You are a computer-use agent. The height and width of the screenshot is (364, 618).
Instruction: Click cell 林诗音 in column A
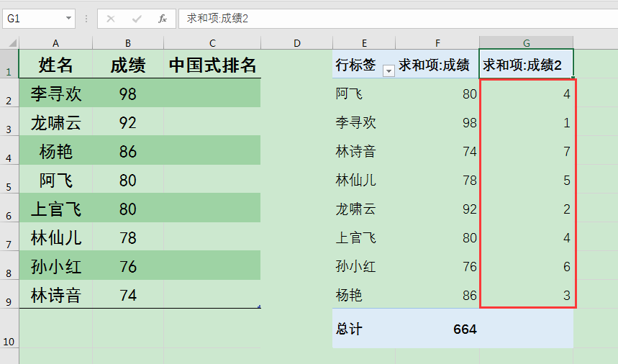(x=55, y=295)
